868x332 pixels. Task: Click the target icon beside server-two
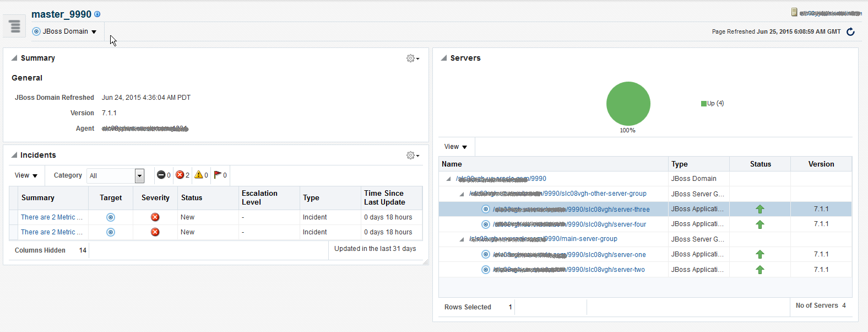point(486,270)
